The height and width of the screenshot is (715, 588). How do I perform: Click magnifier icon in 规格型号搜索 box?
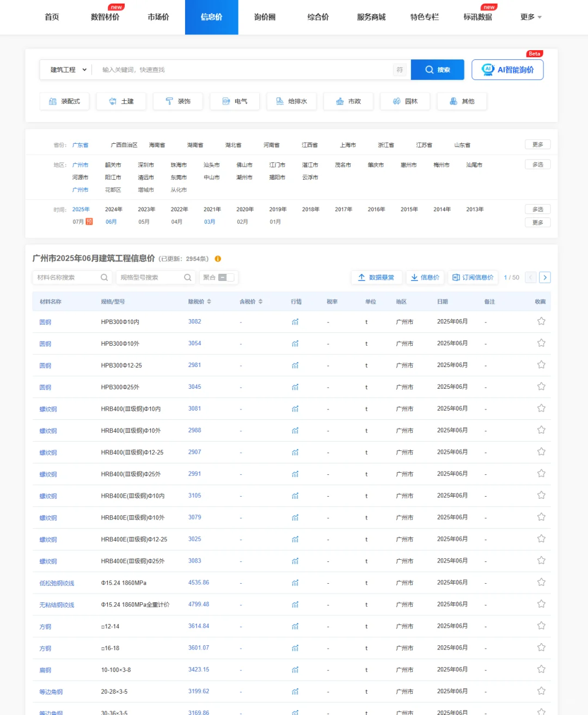tap(187, 277)
